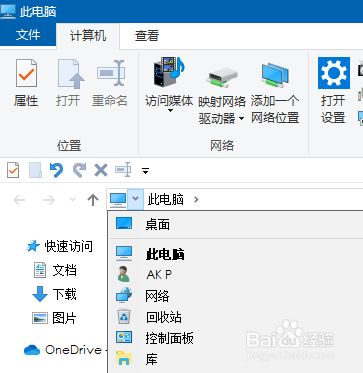Select 桌面 from the dropdown list

pyautogui.click(x=235, y=224)
